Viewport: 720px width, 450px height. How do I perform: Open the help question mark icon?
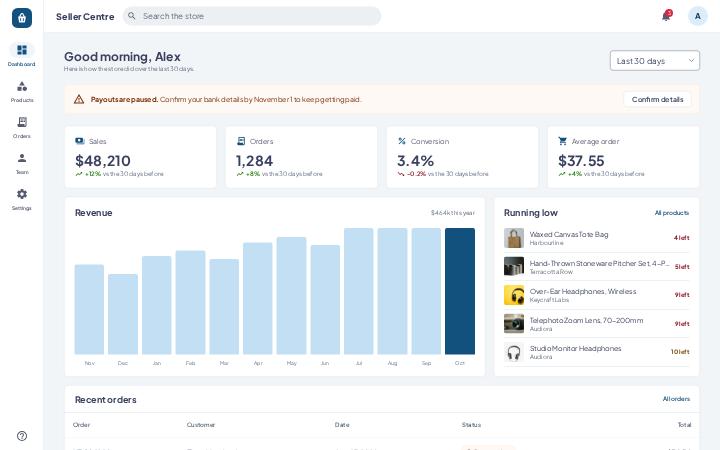click(x=22, y=436)
